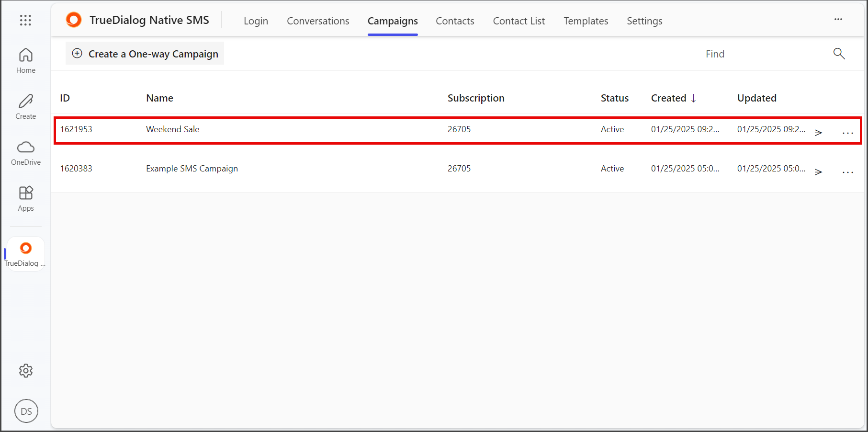The height and width of the screenshot is (432, 868).
Task: Open the Contact List tab
Action: 519,21
